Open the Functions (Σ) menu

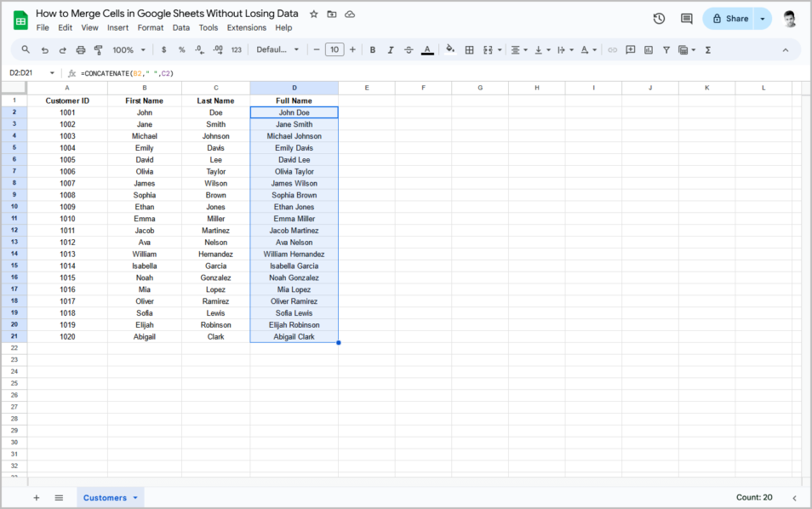tap(706, 49)
